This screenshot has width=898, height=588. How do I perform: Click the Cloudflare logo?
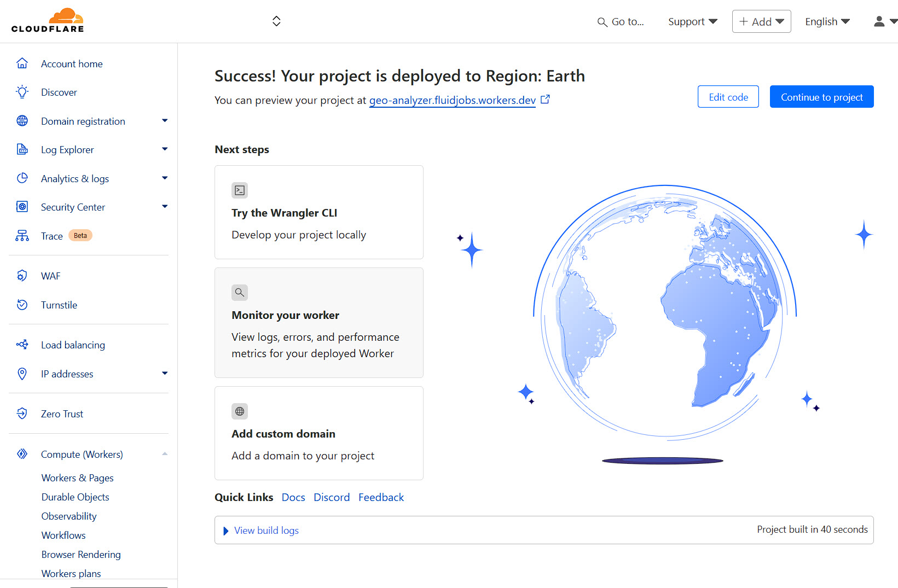tap(48, 21)
